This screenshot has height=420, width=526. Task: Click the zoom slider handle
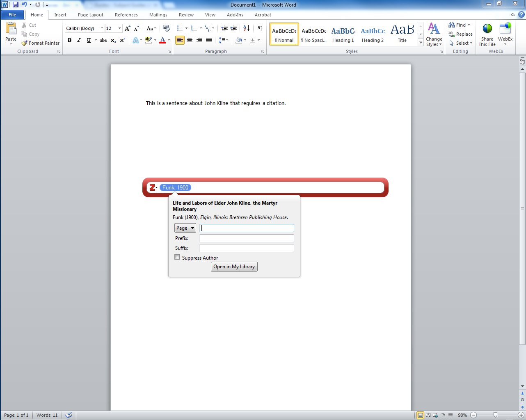tap(496, 415)
